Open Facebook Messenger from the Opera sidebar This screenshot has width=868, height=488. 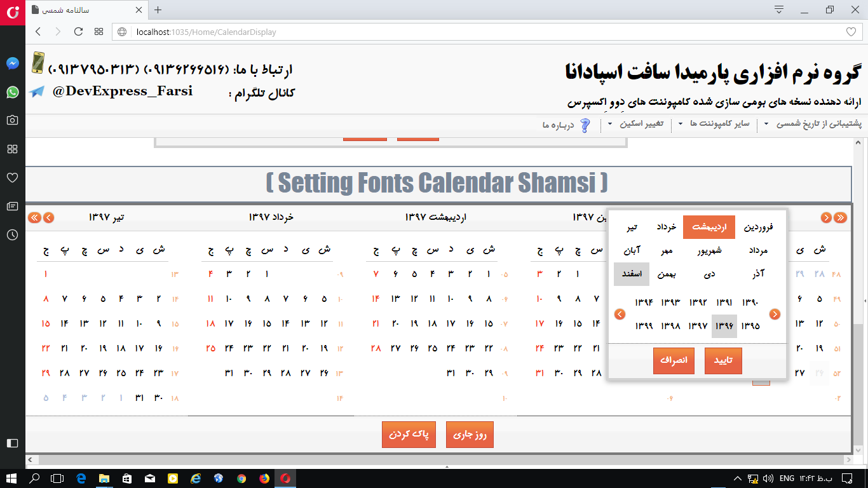click(x=12, y=63)
